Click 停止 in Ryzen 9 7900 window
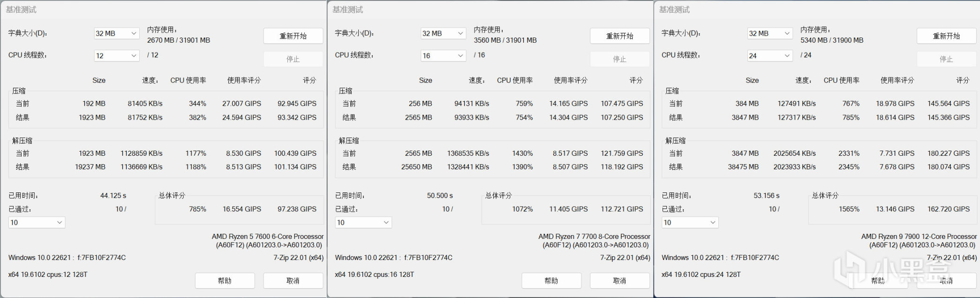This screenshot has height=298, width=980. tap(946, 59)
